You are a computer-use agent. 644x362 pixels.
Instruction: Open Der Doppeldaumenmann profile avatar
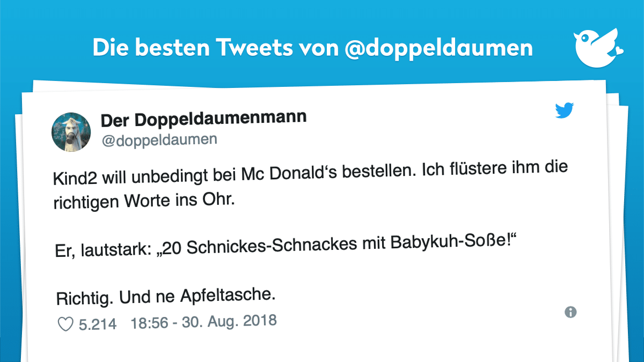71,132
